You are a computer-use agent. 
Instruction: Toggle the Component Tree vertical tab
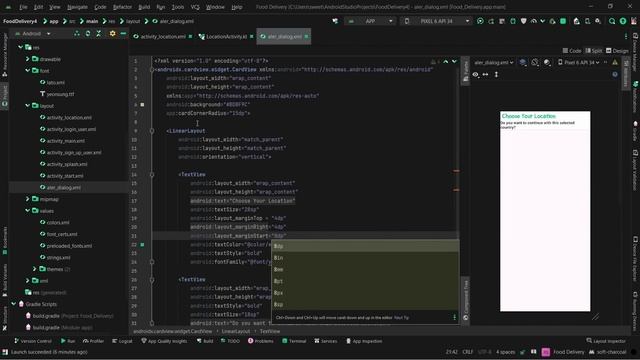pyautogui.click(x=465, y=300)
